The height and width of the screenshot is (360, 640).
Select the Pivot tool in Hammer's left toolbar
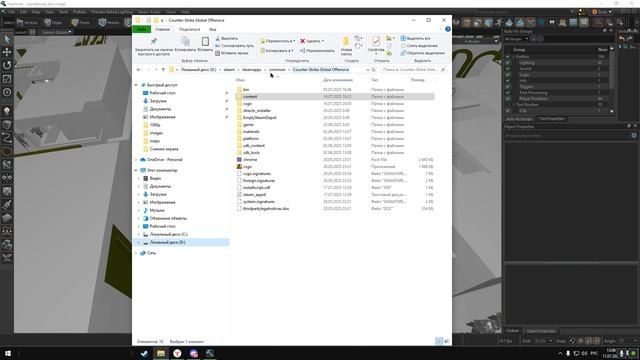click(7, 92)
